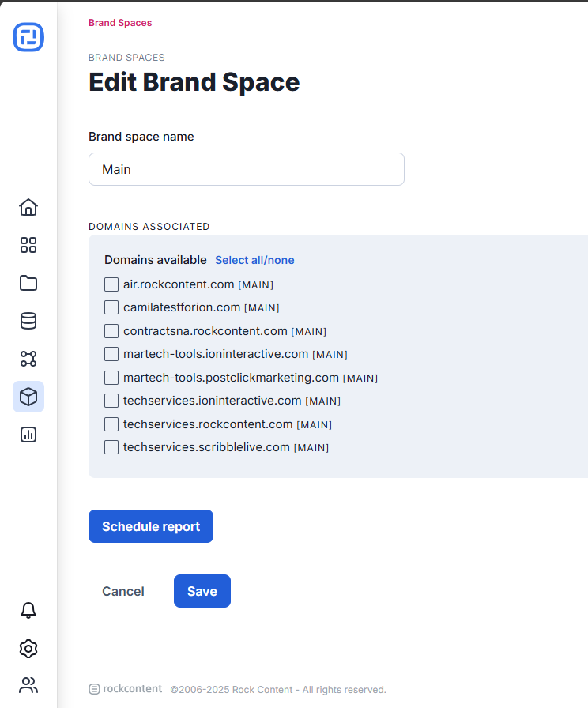The height and width of the screenshot is (708, 588).
Task: Open the database icon in sidebar
Action: [28, 321]
